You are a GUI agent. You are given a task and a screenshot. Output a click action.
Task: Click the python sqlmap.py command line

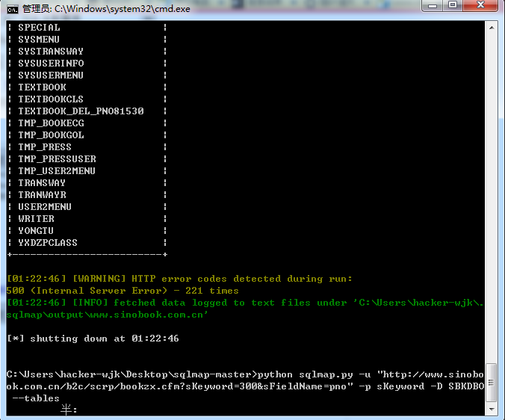coord(245,386)
